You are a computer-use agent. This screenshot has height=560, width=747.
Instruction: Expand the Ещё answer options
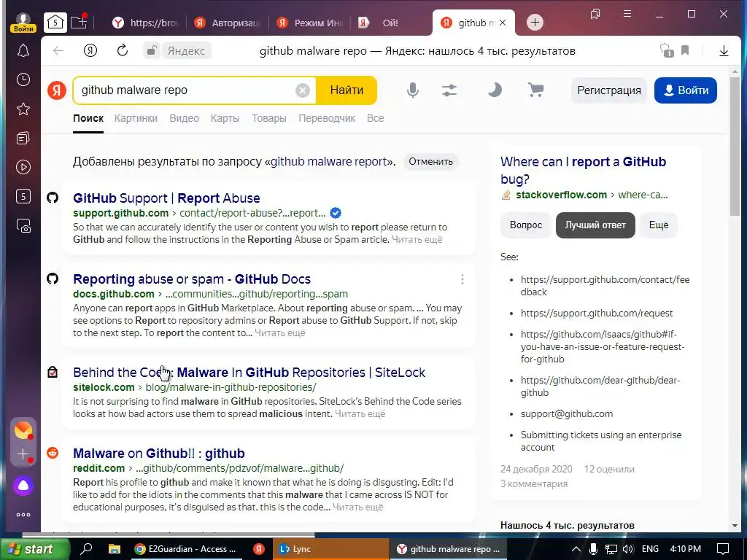tap(659, 225)
